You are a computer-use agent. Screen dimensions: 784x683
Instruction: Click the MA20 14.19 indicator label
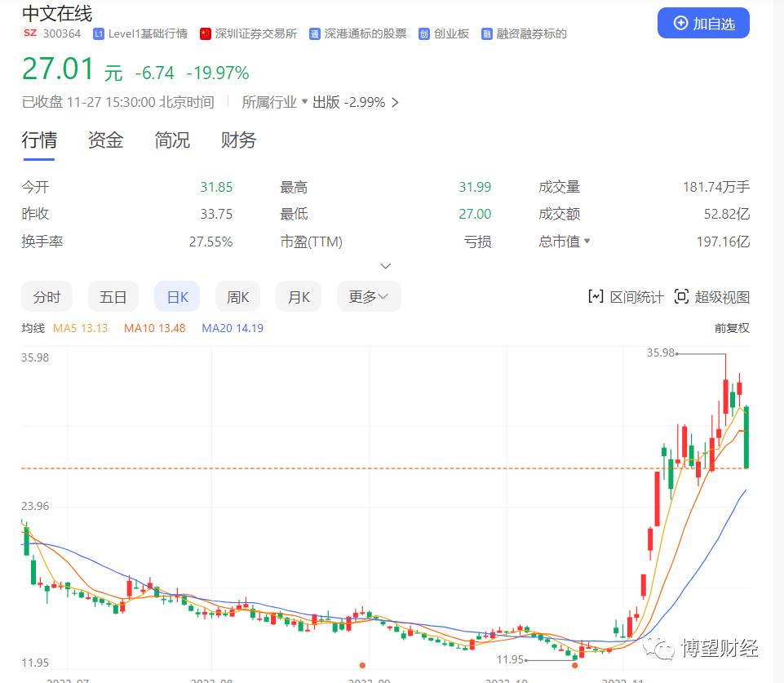233,328
